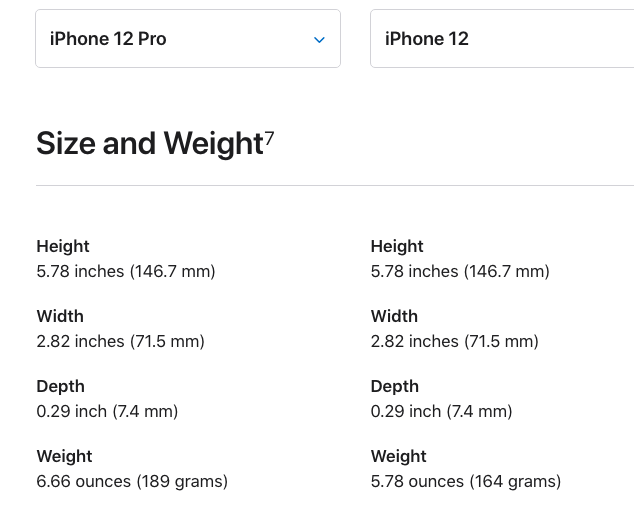The image size is (634, 526).
Task: Open the iPhone 12 Pro model dropdown
Action: point(188,39)
